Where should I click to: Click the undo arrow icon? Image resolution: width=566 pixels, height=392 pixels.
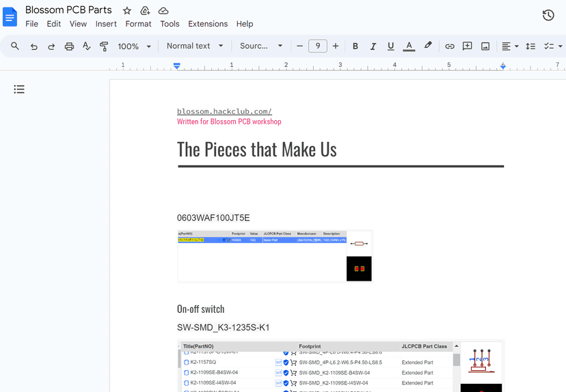point(33,46)
